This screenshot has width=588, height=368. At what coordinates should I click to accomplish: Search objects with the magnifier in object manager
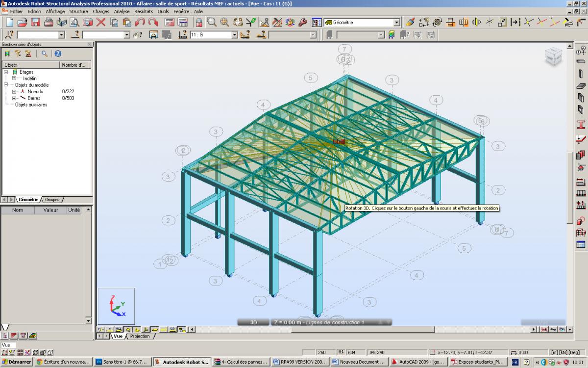45,54
